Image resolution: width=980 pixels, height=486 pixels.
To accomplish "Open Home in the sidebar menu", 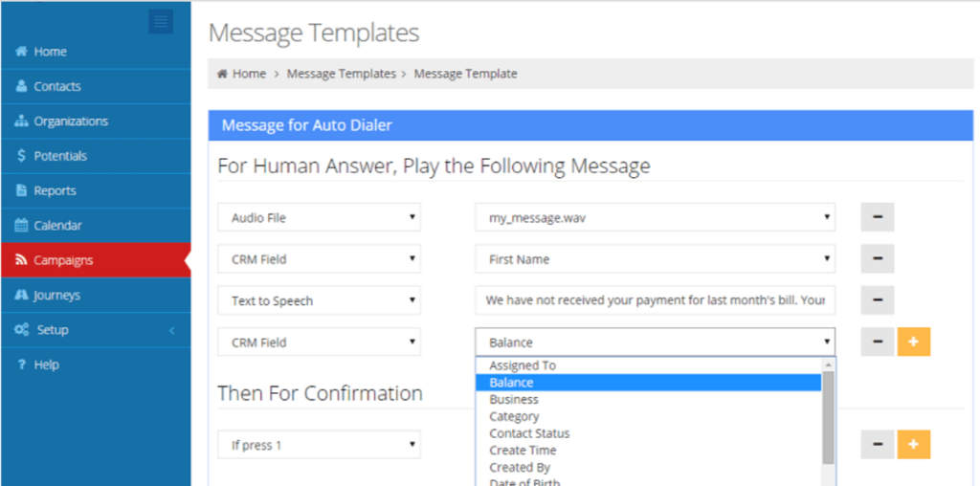I will pos(96,52).
